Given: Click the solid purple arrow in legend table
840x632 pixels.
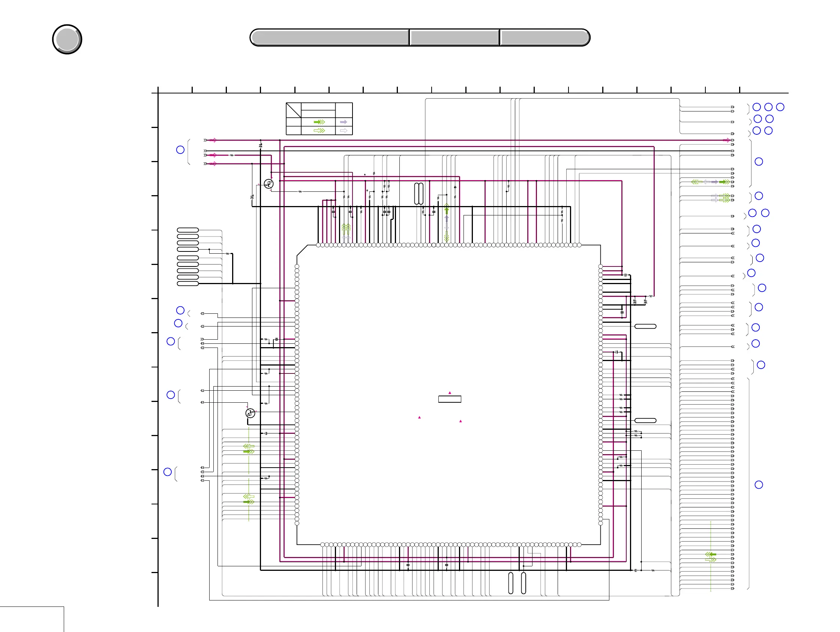Looking at the screenshot, I should [x=343, y=122].
